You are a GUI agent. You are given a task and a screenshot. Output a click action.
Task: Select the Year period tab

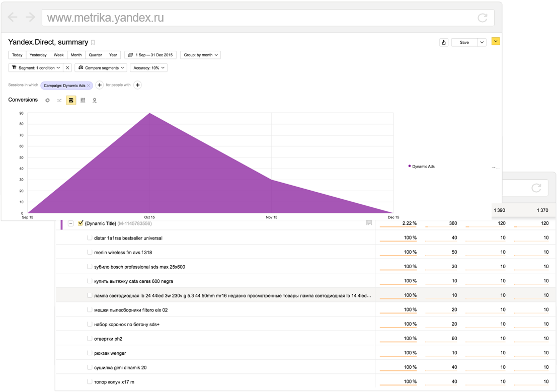(113, 55)
